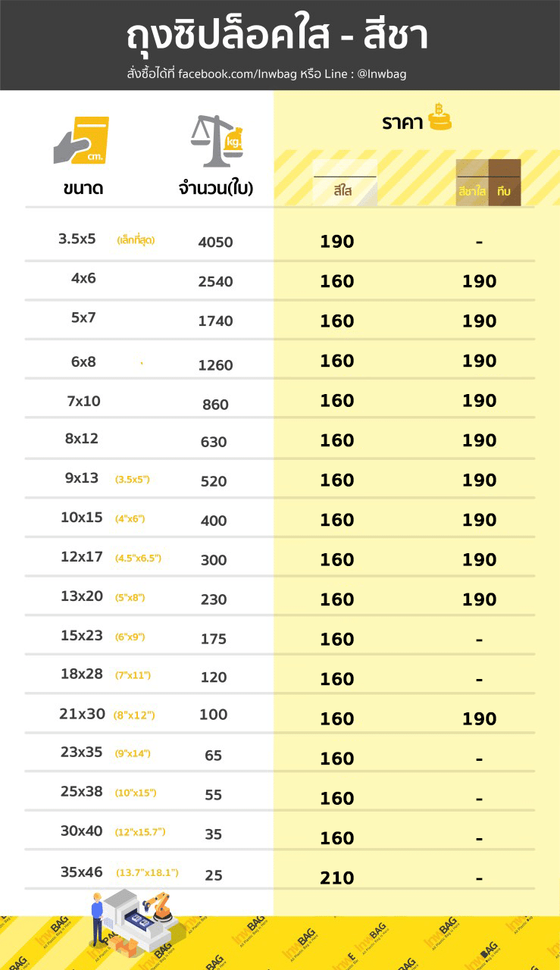Screen dimensions: 560x970
Task: Click tea-color price 190 for 4x6
Action: (x=479, y=281)
